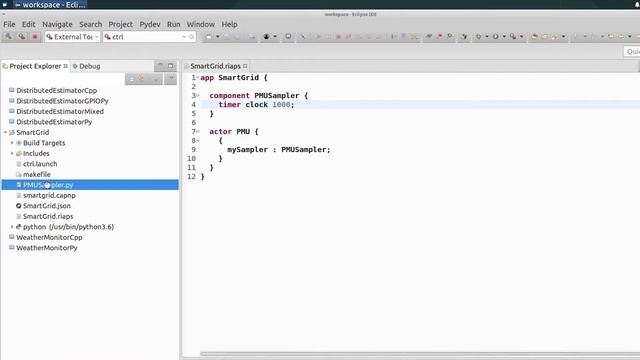Minimize the Project Explorer panel
640x360 pixels.
coord(160,66)
